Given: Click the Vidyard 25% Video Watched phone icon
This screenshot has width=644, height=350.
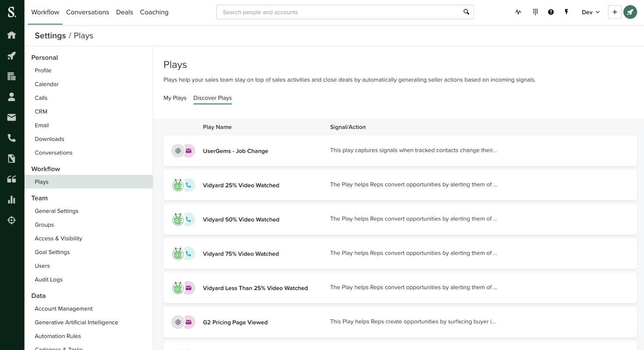Looking at the screenshot, I should (188, 185).
